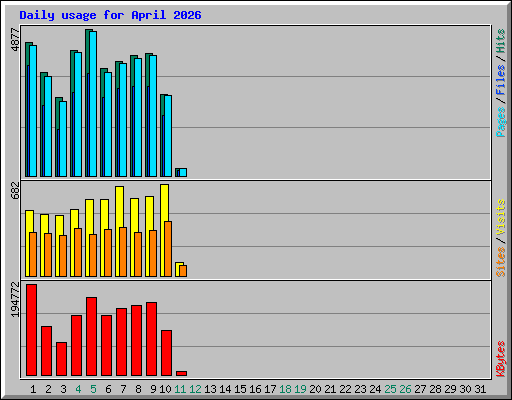The image size is (512, 400).
Task: Select the cyan pages bar for day 1
Action: 33,111
